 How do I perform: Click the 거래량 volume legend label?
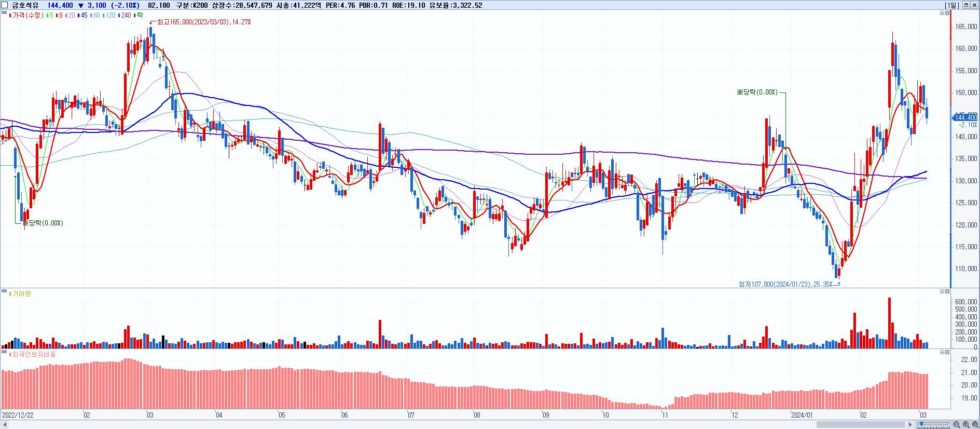point(21,294)
